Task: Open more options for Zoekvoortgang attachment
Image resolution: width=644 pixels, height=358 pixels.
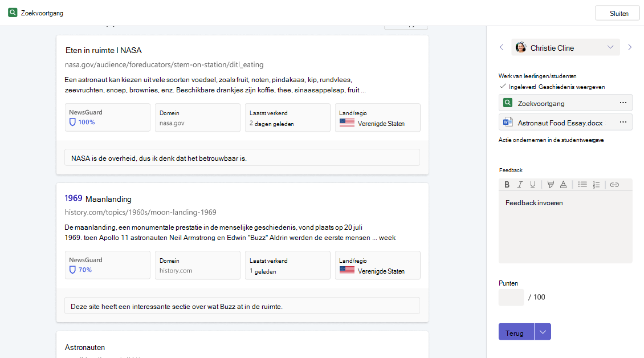Action: pos(623,103)
